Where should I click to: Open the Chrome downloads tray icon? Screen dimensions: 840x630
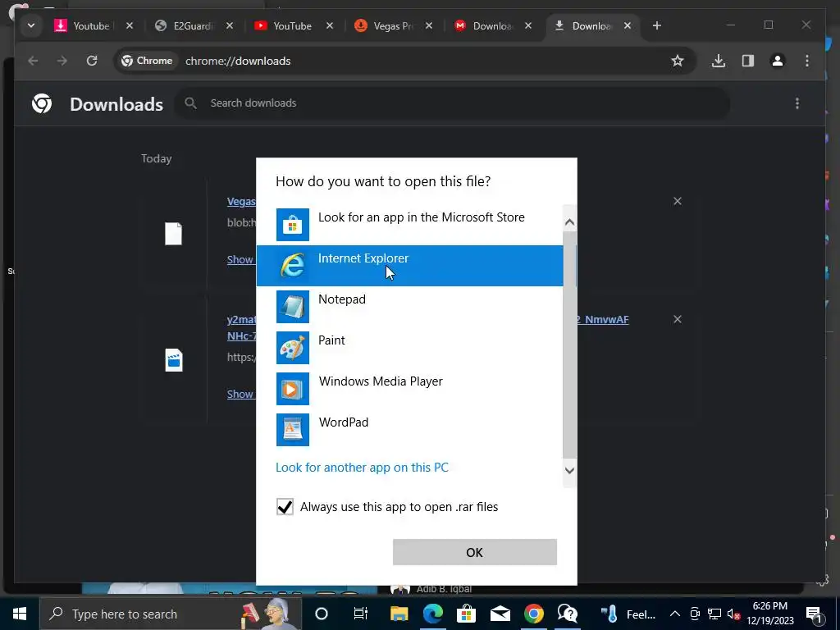tap(719, 61)
